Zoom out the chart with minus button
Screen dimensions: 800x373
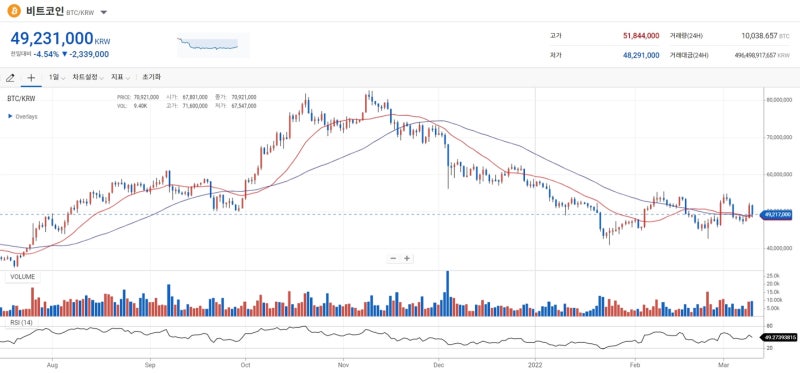[x=393, y=258]
